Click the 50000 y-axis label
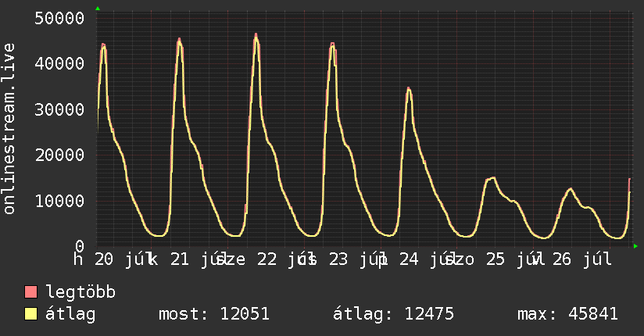 click(59, 18)
